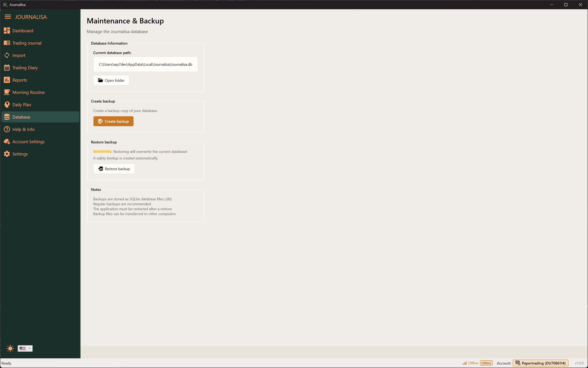The height and width of the screenshot is (368, 588).
Task: Click the Trading Diary calendar icon
Action: pyautogui.click(x=7, y=68)
